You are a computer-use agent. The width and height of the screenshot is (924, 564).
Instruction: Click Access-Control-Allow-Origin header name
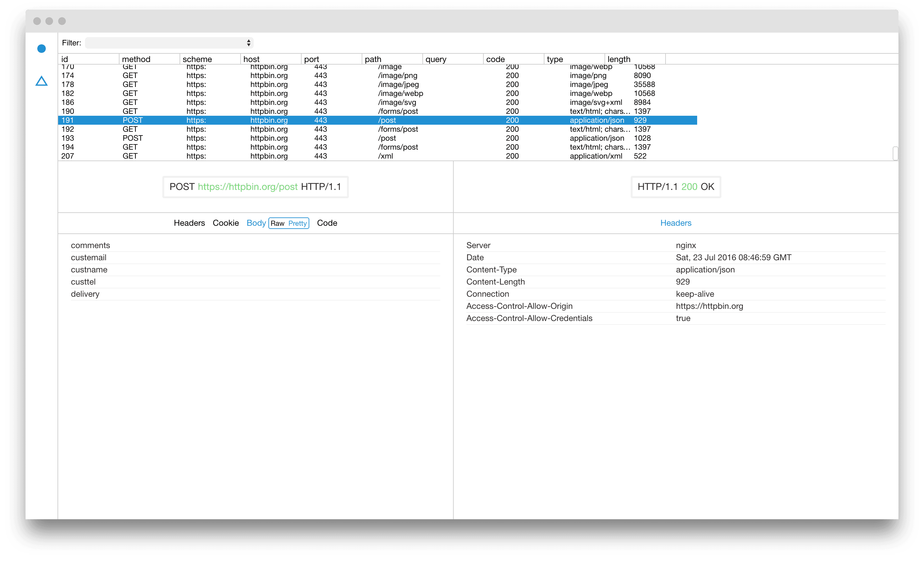pyautogui.click(x=520, y=306)
